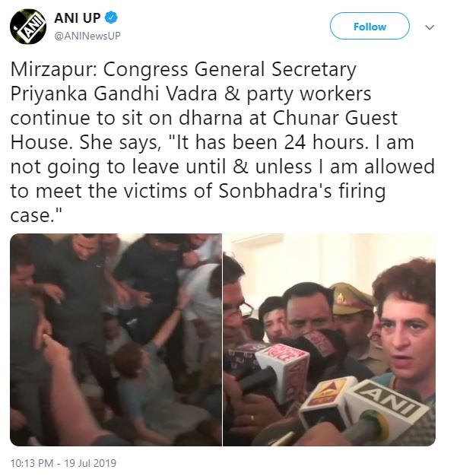Click the quoted text "24 hours"

(324, 142)
